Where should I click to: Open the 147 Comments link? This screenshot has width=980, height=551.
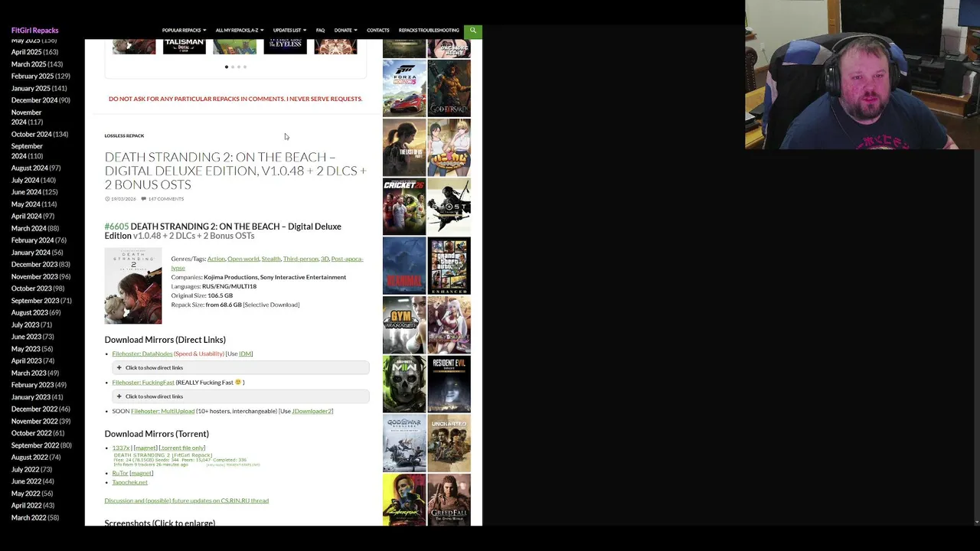[165, 199]
